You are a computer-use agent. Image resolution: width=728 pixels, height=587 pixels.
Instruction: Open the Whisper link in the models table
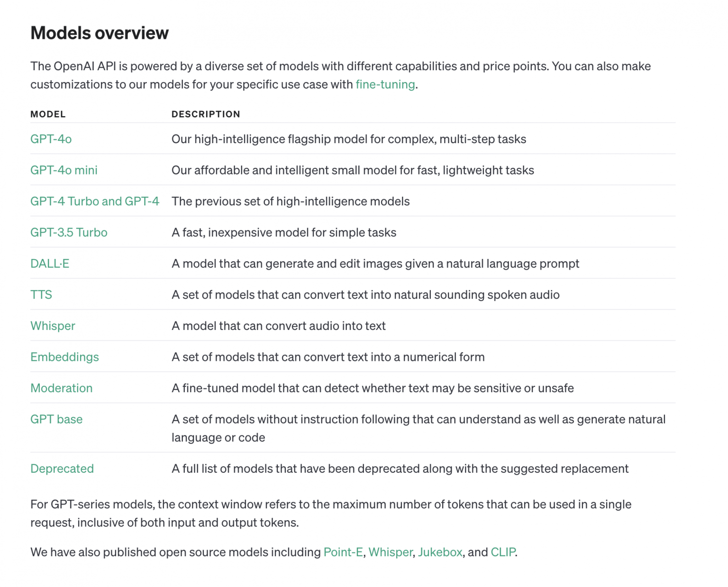pyautogui.click(x=53, y=326)
